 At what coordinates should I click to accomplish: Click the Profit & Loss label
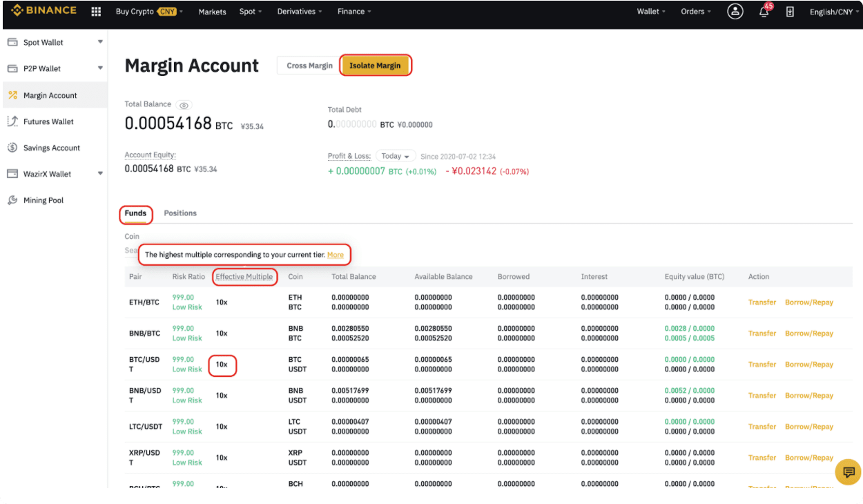point(350,157)
